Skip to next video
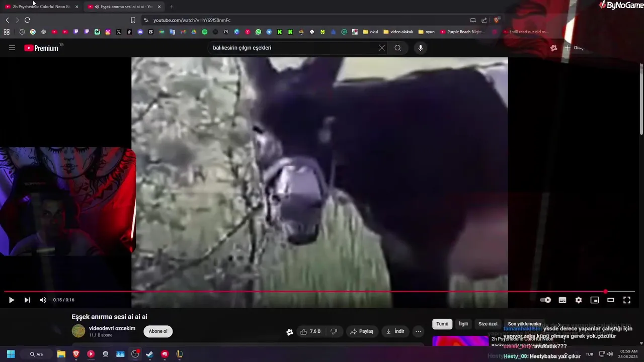Screen dimensions: 644x362 28,300
